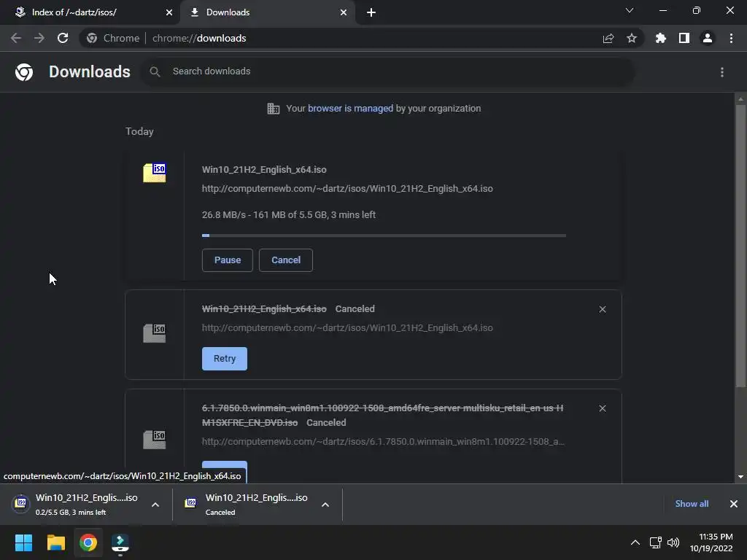This screenshot has width=747, height=560.
Task: Open the browser side panel
Action: tap(684, 38)
